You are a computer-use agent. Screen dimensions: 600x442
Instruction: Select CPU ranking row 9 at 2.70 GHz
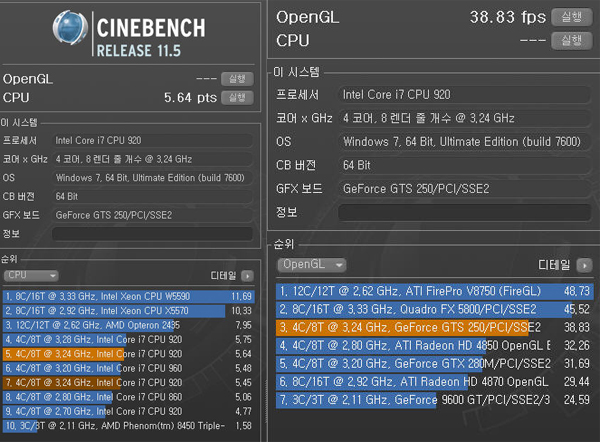tap(129, 411)
